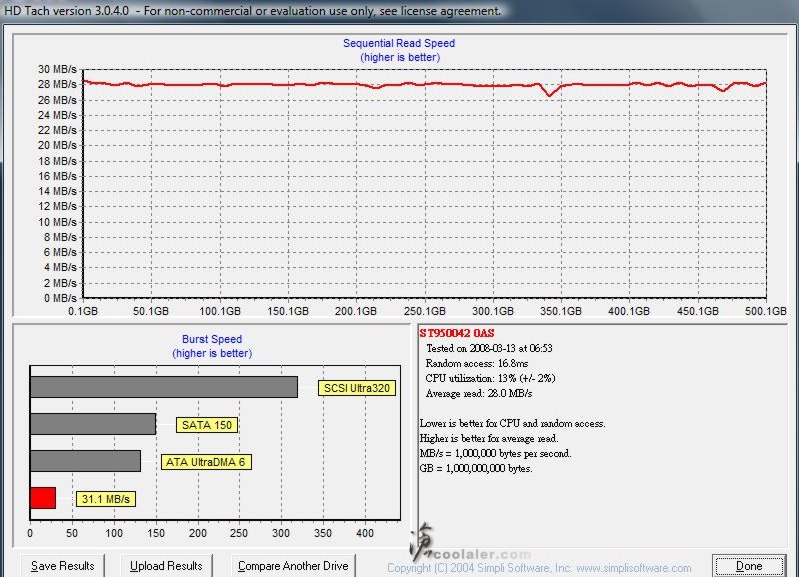This screenshot has width=799, height=577.
Task: Click the gray SATA 150 bar
Action: pos(93,424)
